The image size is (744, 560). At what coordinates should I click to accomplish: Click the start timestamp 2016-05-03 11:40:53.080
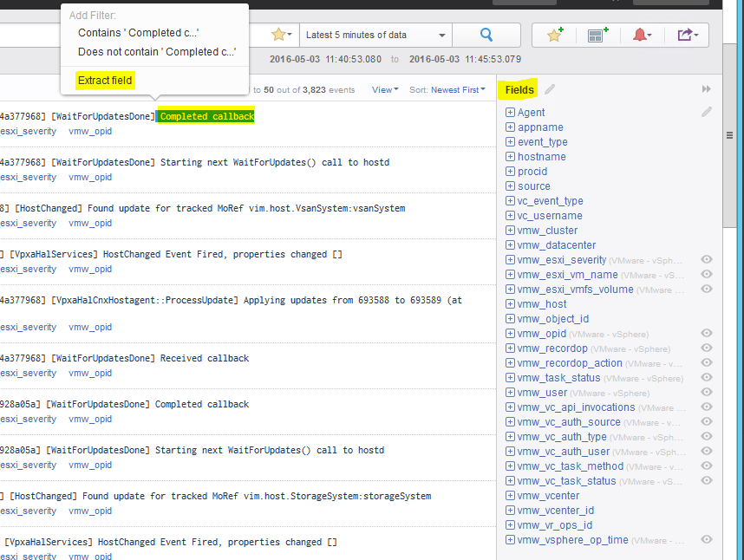click(x=325, y=59)
